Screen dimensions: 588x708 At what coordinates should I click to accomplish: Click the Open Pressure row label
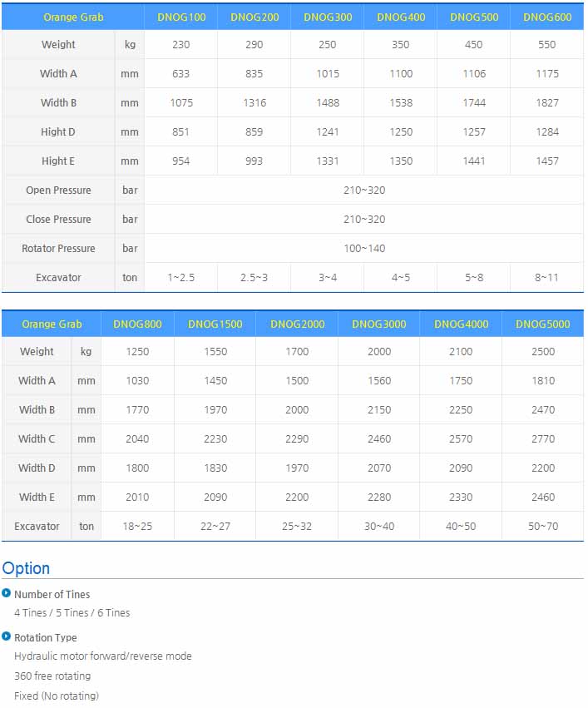pos(58,190)
